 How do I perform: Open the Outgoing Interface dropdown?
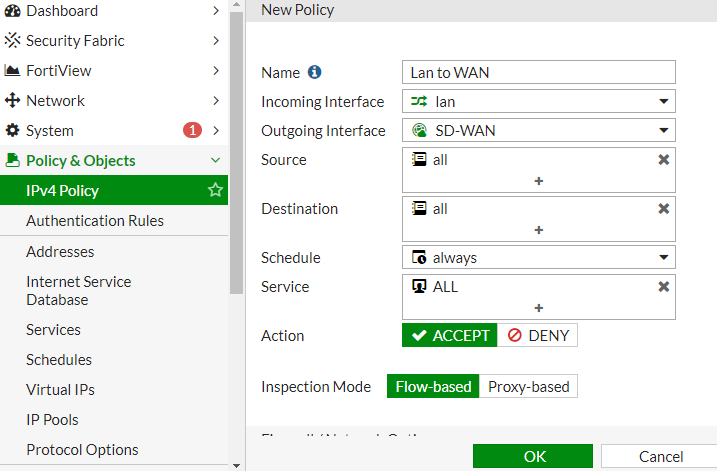pos(539,130)
